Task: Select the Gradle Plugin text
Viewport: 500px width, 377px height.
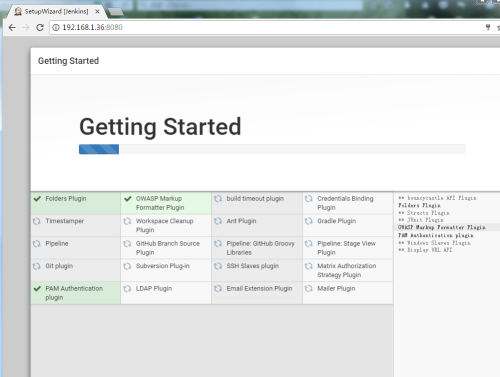Action: point(337,221)
